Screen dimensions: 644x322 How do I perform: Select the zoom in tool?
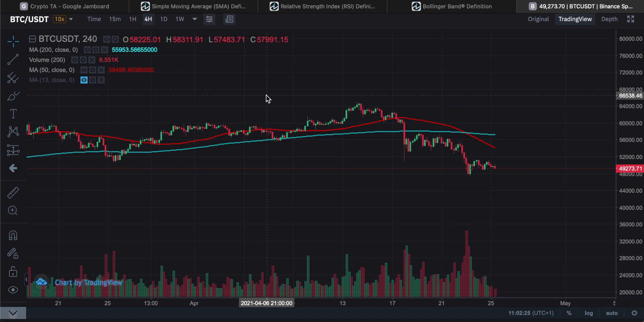coord(13,211)
